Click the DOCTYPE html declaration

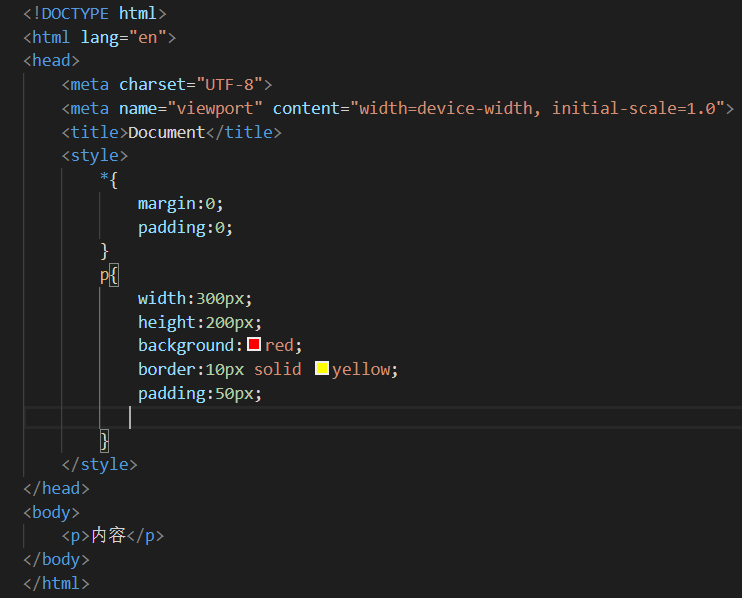(x=94, y=13)
